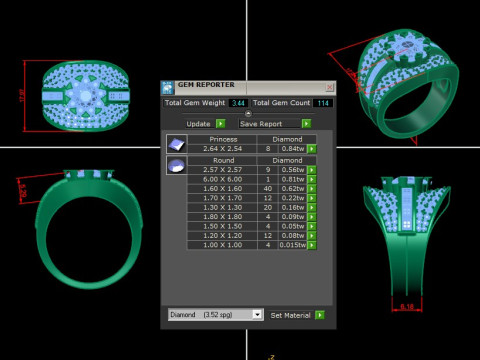480x360 pixels.
Task: Click the 0.62tw weight cell
Action: pyautogui.click(x=293, y=189)
